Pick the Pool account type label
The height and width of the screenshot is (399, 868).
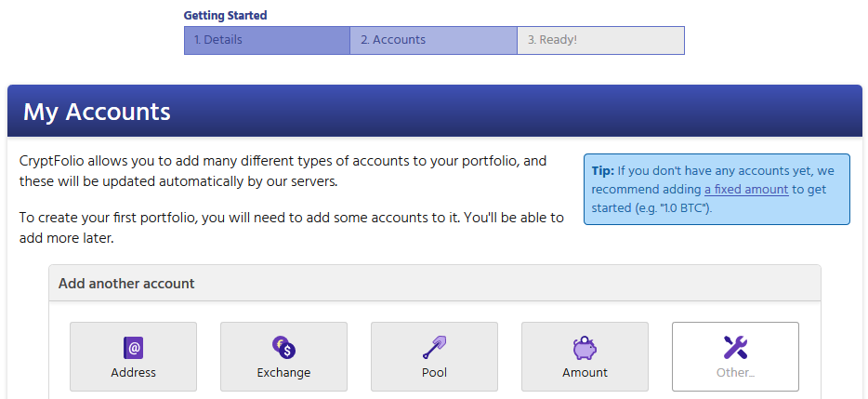point(434,373)
